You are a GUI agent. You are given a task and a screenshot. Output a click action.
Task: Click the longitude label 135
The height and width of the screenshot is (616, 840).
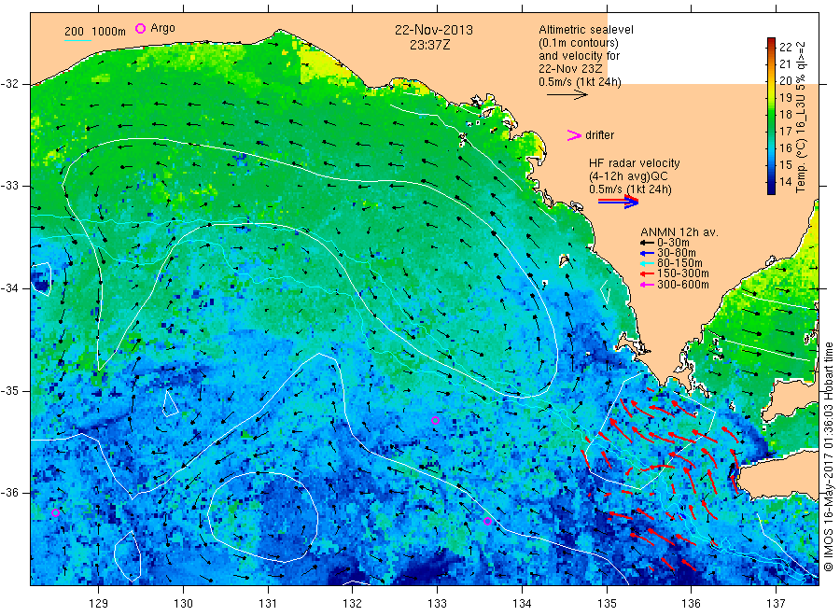607,604
